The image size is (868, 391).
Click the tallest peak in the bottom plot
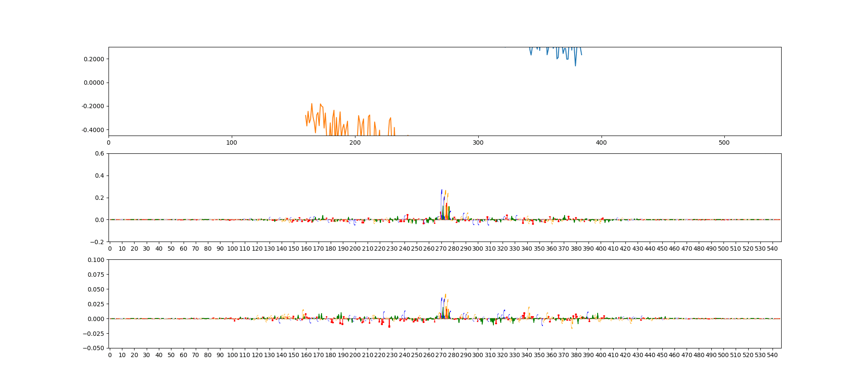click(445, 295)
